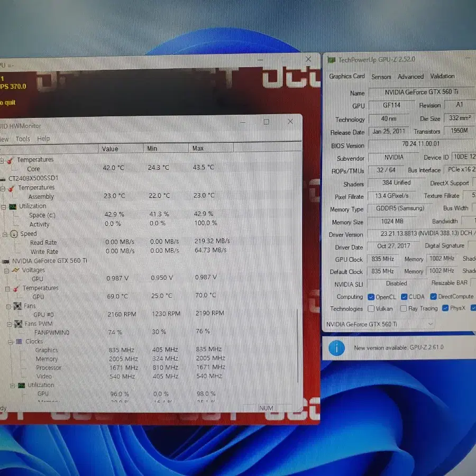Click the Utilization icon under CT240BX500SSD1
The image size is (476, 476).
(x=13, y=207)
